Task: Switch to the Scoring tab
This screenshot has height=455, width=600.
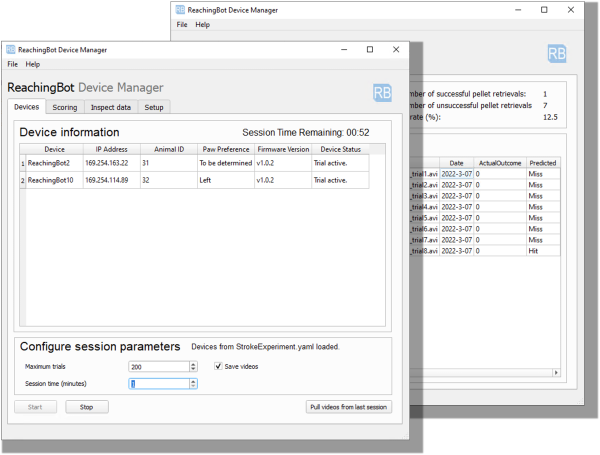Action: tap(65, 107)
